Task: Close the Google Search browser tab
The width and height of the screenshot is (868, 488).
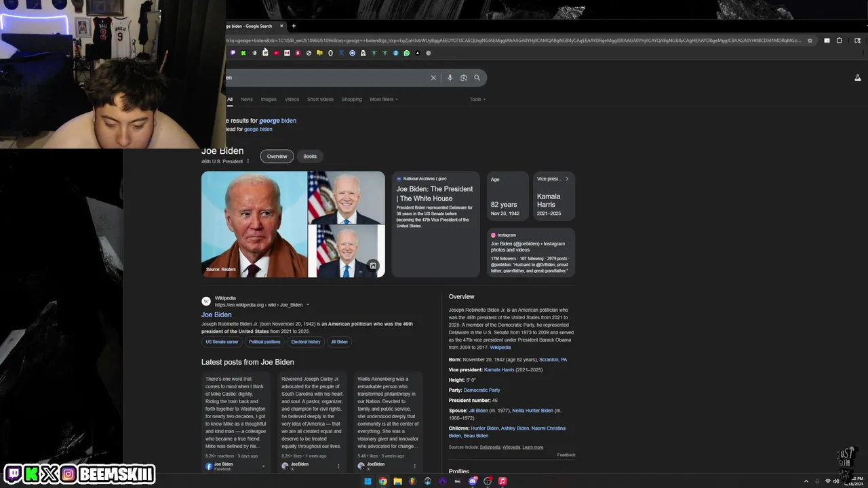Action: point(281,26)
